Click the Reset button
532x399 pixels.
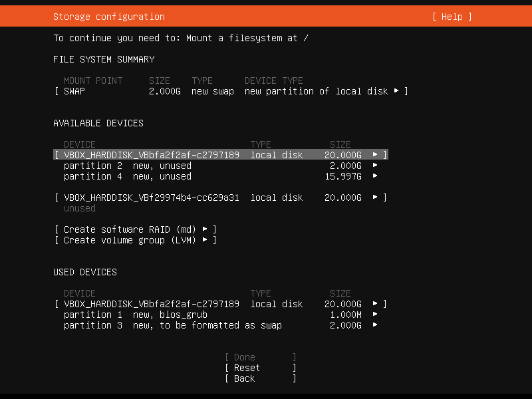pyautogui.click(x=261, y=368)
